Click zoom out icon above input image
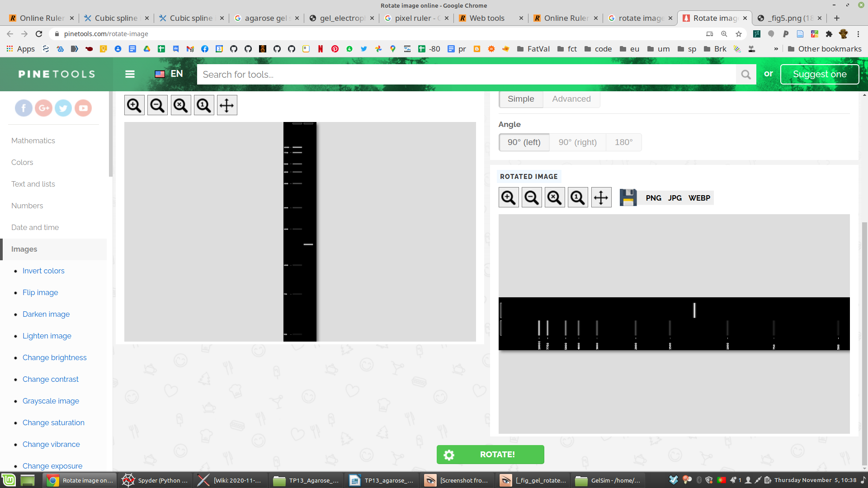This screenshot has height=488, width=868. [x=157, y=105]
